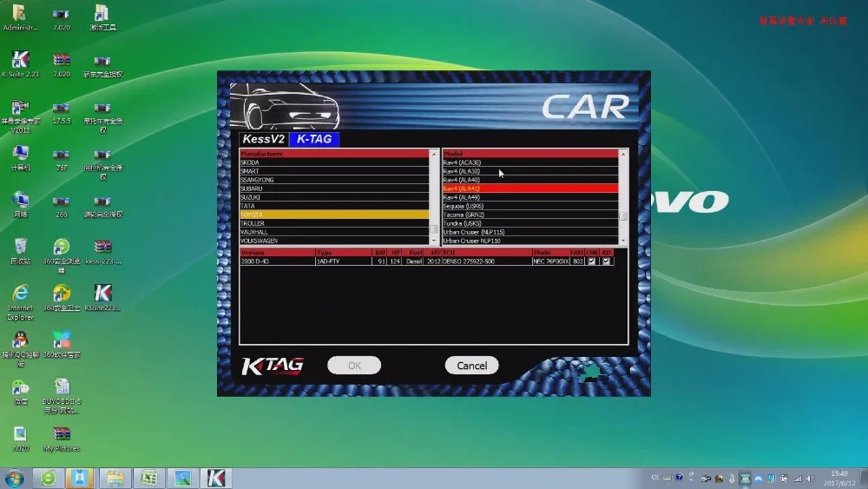Switch to the KessV2 tab
Viewport: 868px width, 489px height.
point(264,139)
